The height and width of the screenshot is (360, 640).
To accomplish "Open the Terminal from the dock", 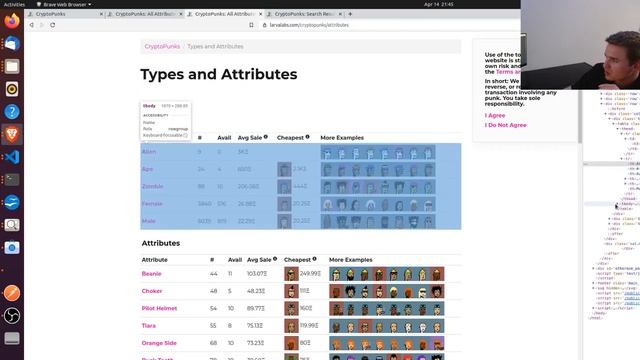I will [12, 180].
